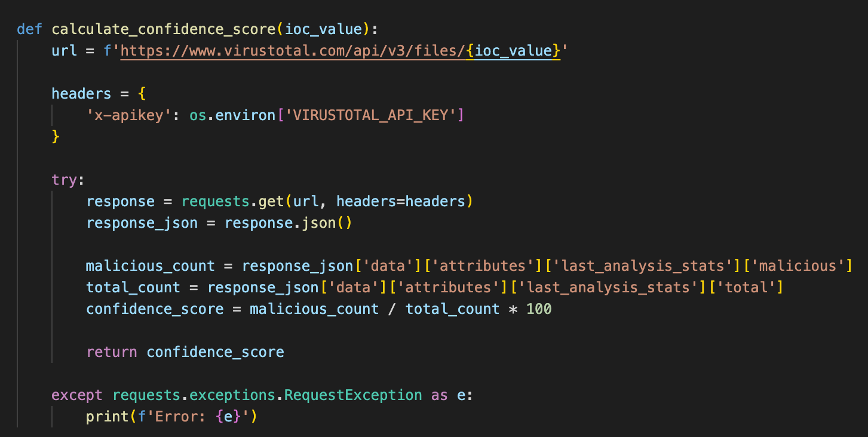This screenshot has height=437, width=868.
Task: Click 'confidence_score' in the return statement
Action: 216,352
